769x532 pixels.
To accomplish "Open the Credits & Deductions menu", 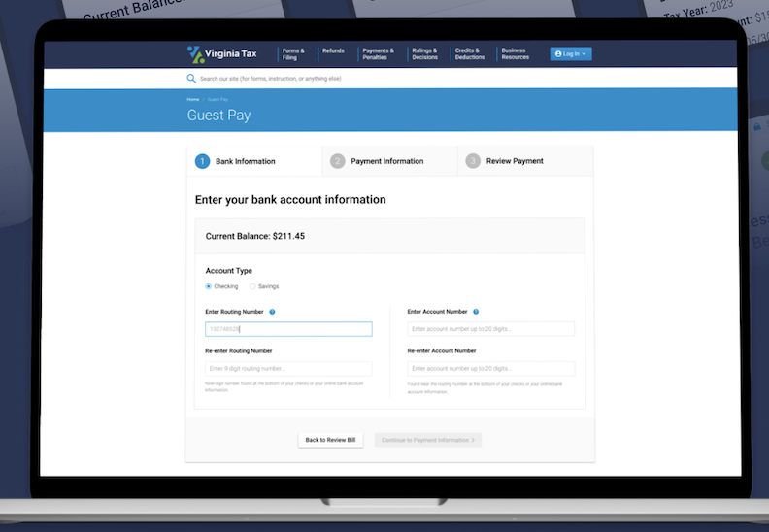I will click(x=470, y=54).
